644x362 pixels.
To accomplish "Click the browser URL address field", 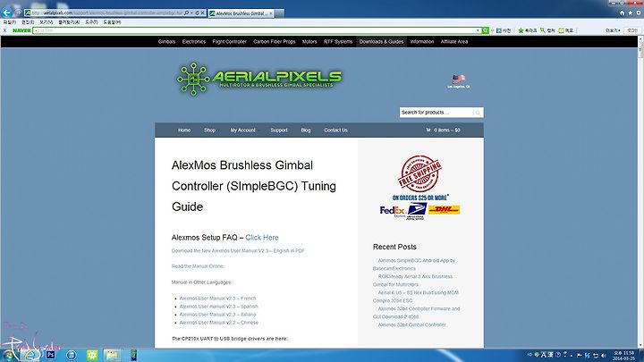I will (106, 13).
